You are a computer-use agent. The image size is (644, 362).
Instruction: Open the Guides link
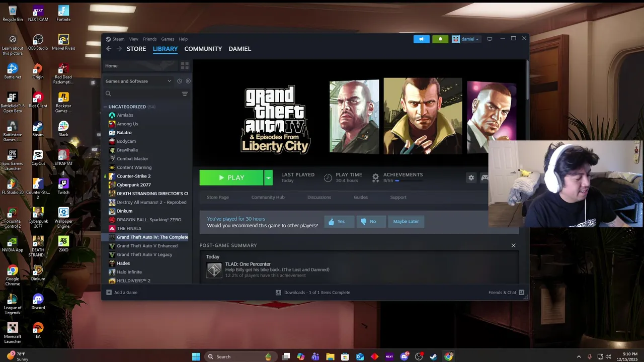[x=360, y=197]
